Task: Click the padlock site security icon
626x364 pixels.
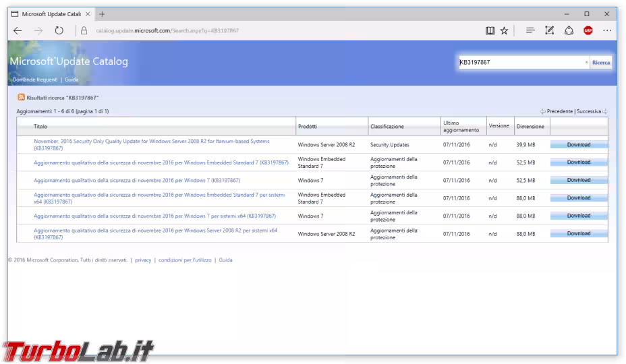Action: pyautogui.click(x=84, y=31)
